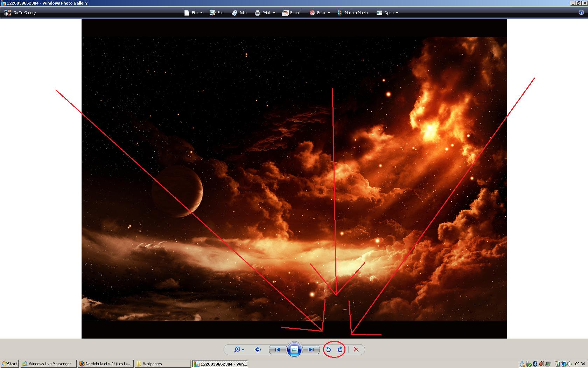Skip to the next photo

[311, 349]
